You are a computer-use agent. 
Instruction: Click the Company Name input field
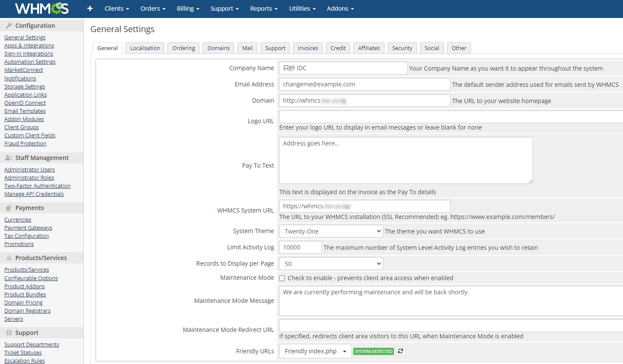coord(343,68)
